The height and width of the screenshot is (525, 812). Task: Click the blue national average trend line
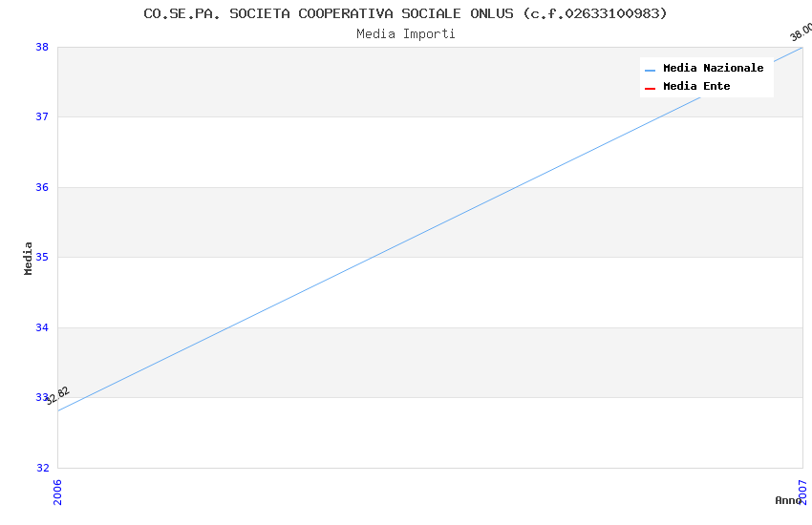point(430,229)
